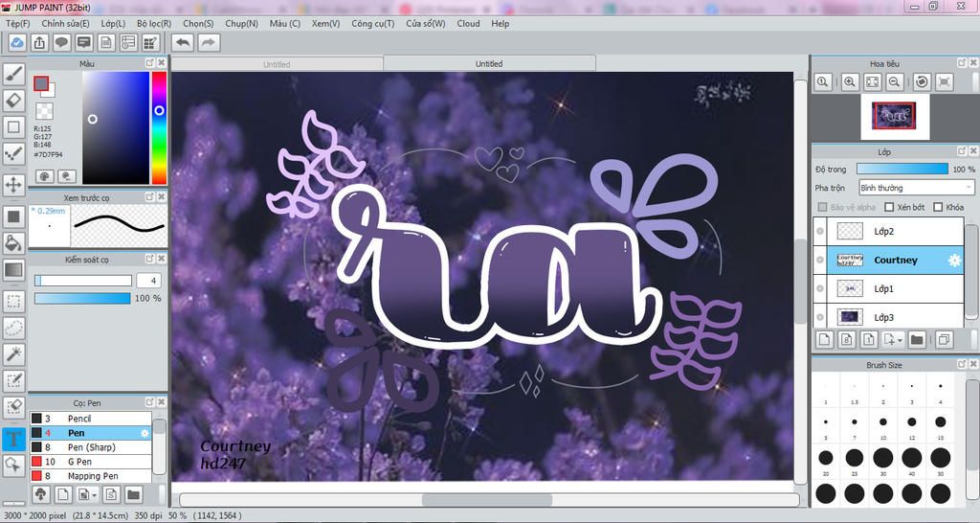Select the Eraser tool
Image resolution: width=980 pixels, height=523 pixels.
tap(13, 100)
